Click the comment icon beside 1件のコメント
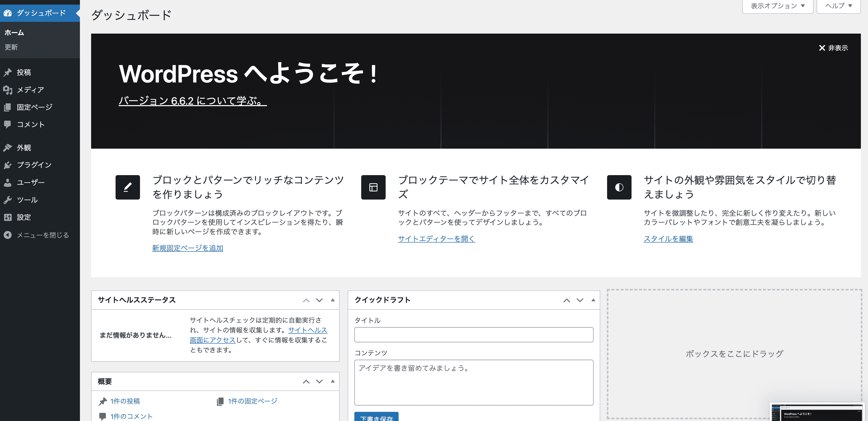The height and width of the screenshot is (421, 868). (x=102, y=416)
